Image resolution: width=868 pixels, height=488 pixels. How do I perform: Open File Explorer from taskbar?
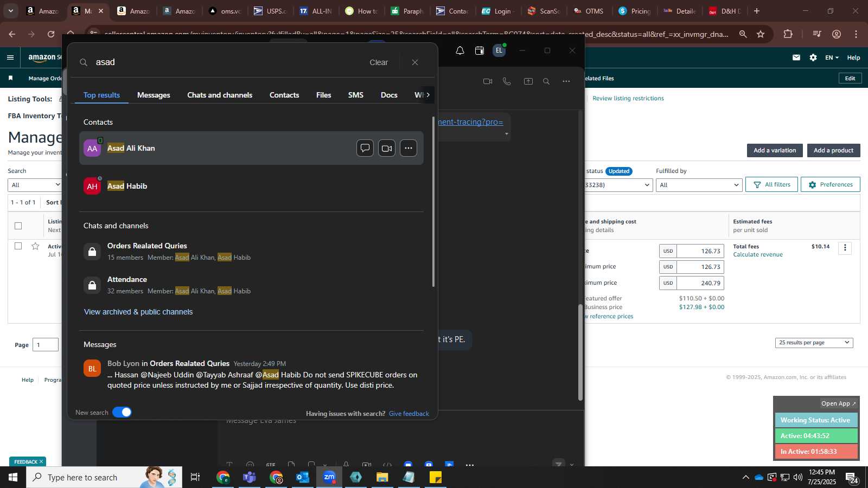click(x=382, y=477)
